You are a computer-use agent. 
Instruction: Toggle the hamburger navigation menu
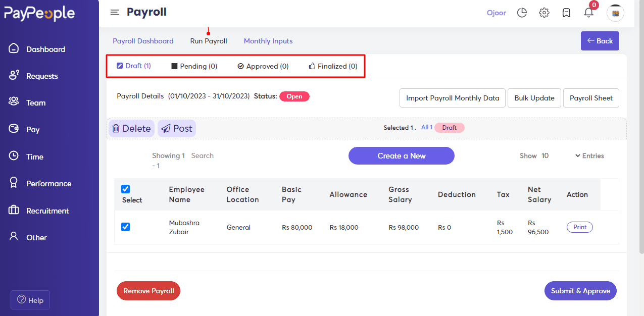[115, 12]
